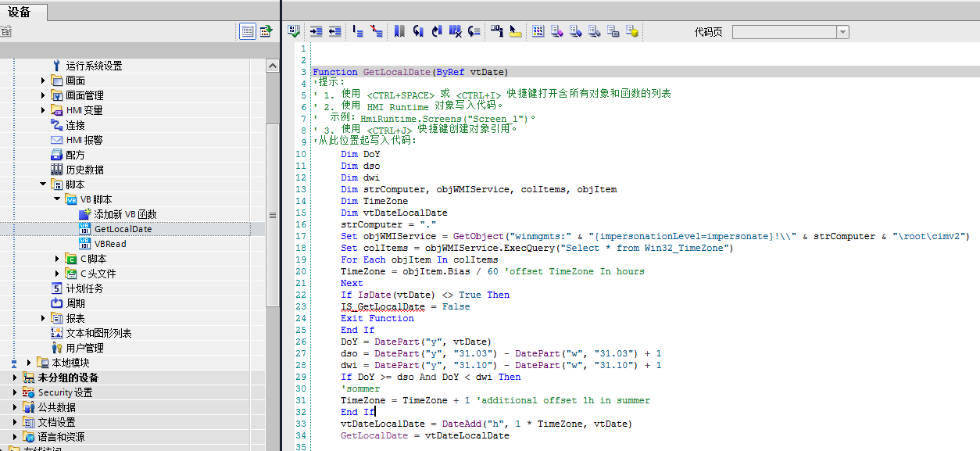Open 配方 recipes item

76,155
